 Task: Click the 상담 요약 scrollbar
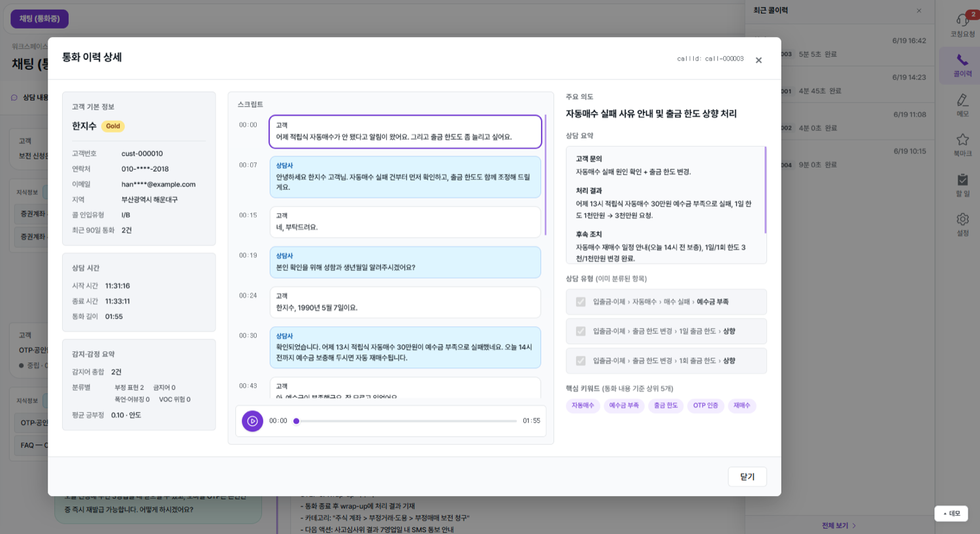point(765,190)
